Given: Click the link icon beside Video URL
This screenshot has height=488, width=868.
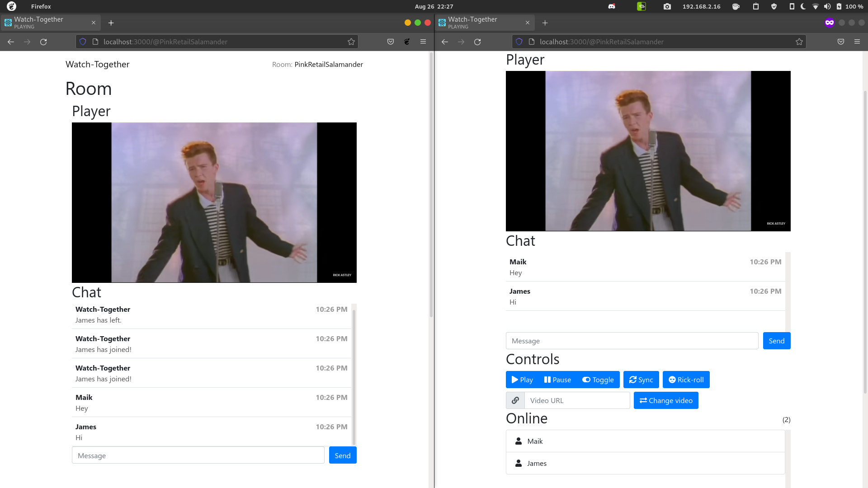Looking at the screenshot, I should point(515,400).
